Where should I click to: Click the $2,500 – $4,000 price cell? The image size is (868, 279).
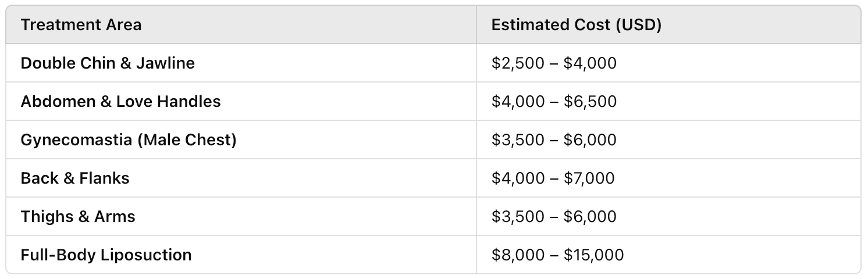click(x=668, y=63)
